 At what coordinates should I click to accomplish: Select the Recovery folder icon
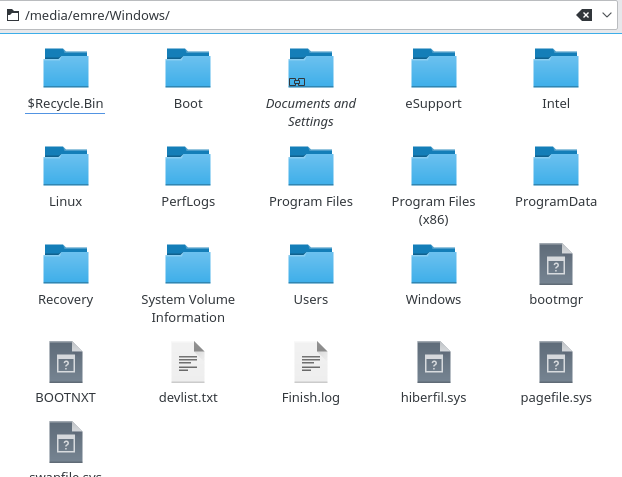(x=66, y=264)
